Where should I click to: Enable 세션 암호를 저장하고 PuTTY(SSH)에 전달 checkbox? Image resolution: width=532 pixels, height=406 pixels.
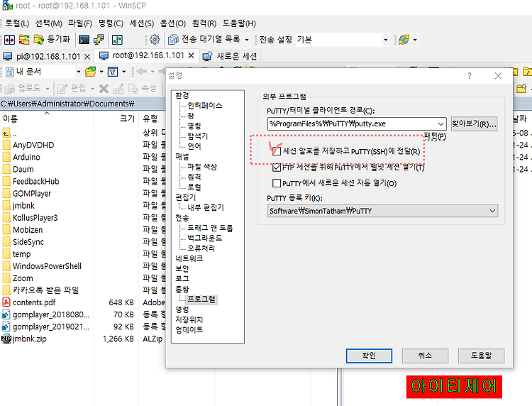[277, 151]
